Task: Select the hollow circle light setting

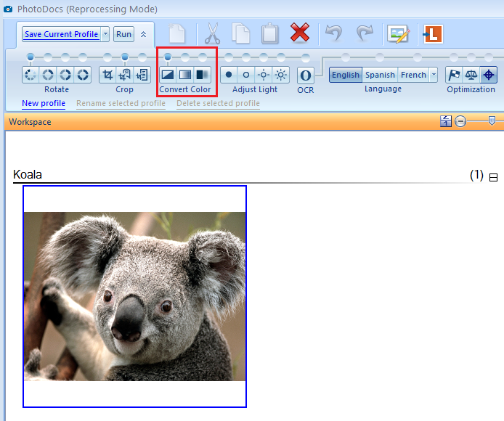Action: tap(246, 75)
